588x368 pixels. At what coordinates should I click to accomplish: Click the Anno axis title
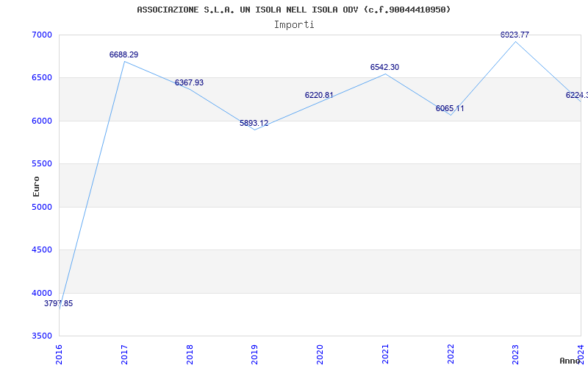(569, 361)
